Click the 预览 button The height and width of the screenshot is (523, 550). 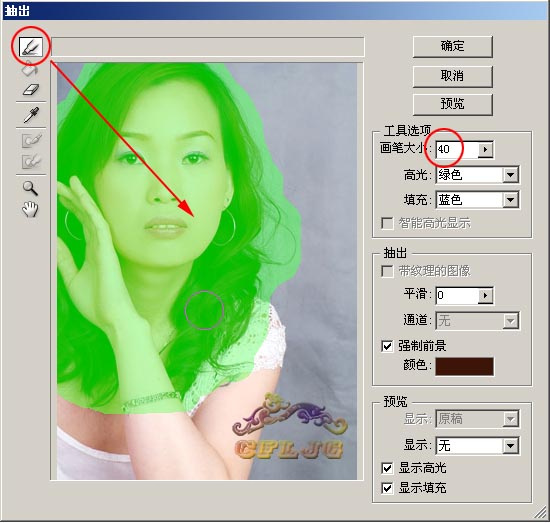(452, 104)
